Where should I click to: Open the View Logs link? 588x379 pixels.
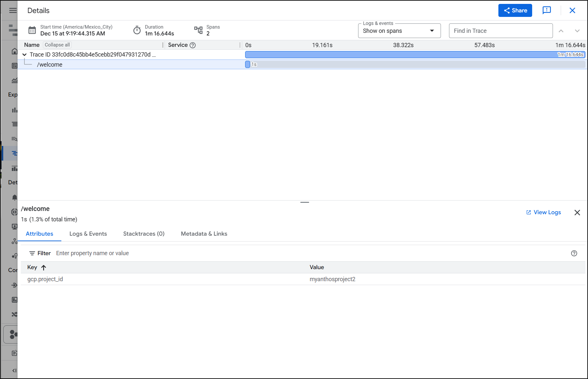[x=544, y=212]
